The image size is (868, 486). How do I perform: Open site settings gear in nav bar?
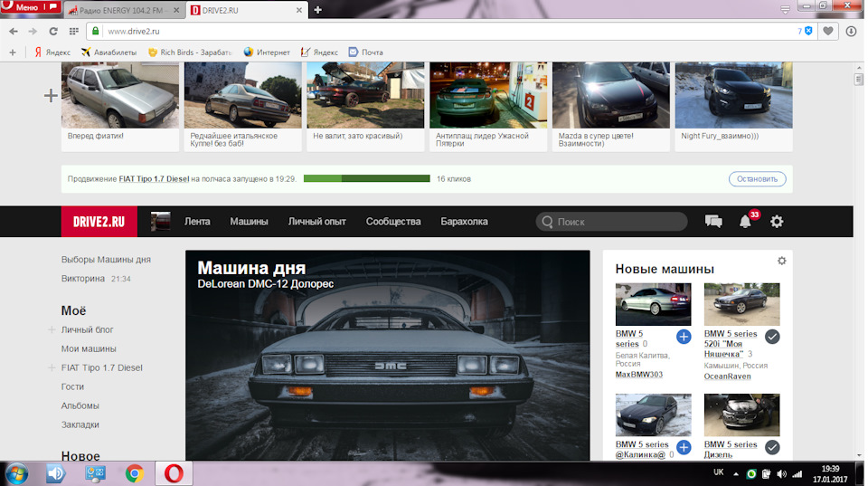pos(777,222)
